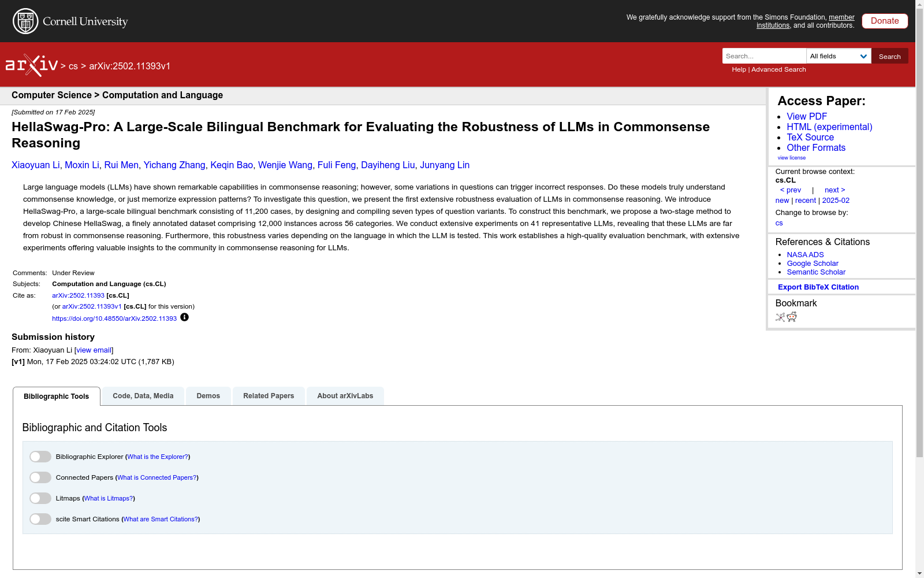Turn on the Litmaps toggle
This screenshot has height=578, width=924.
40,498
